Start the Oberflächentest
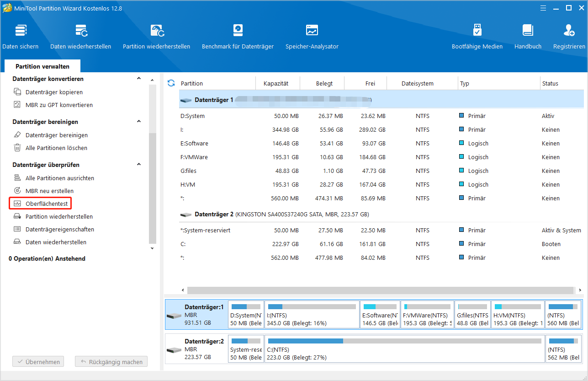Viewport: 588px width, 381px height. 41,204
